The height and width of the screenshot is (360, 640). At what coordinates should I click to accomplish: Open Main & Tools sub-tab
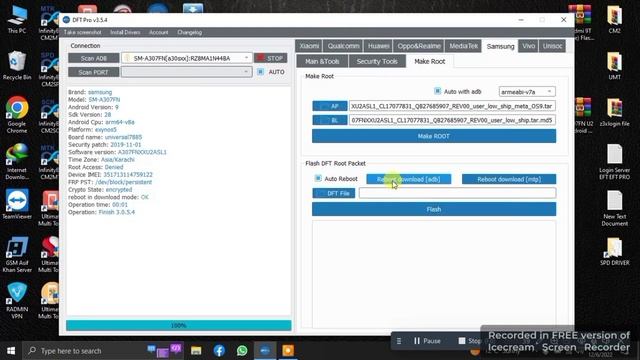(x=322, y=61)
